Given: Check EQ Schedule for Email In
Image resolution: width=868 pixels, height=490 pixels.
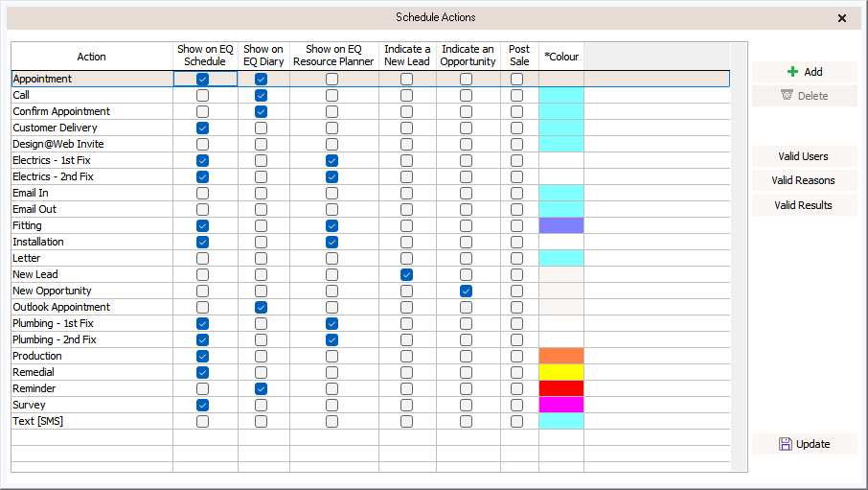Looking at the screenshot, I should [202, 194].
